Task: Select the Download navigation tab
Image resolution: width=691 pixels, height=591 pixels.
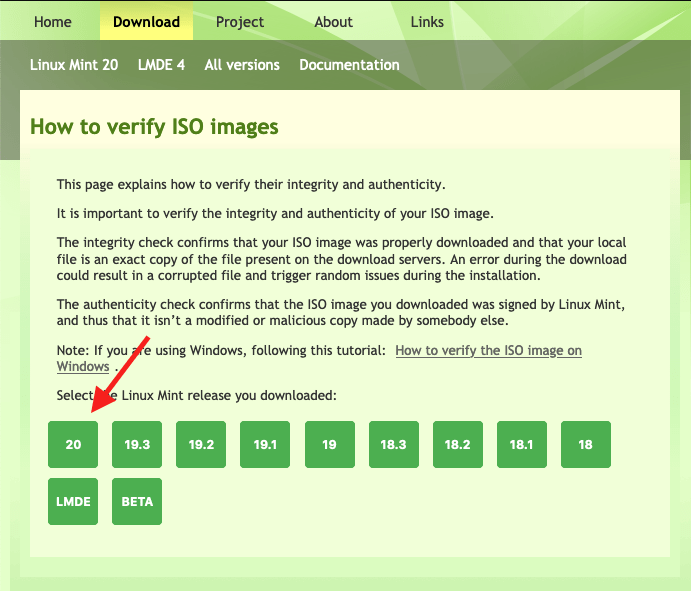Action: coord(146,22)
